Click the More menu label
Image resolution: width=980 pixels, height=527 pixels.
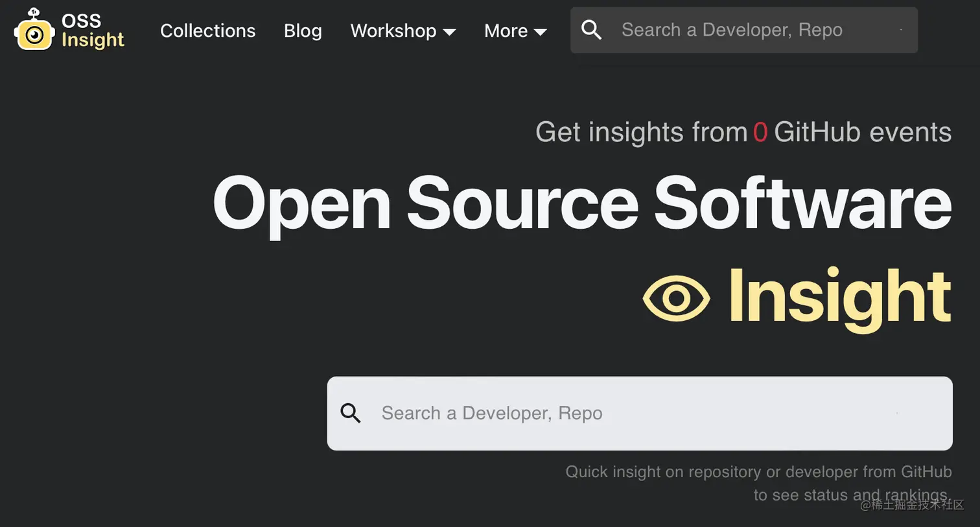[x=506, y=30]
